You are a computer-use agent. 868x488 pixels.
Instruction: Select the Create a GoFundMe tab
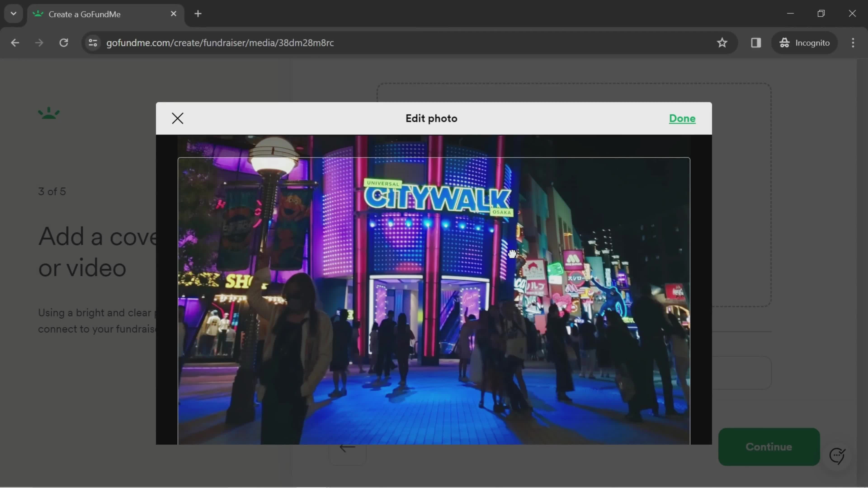pyautogui.click(x=106, y=14)
